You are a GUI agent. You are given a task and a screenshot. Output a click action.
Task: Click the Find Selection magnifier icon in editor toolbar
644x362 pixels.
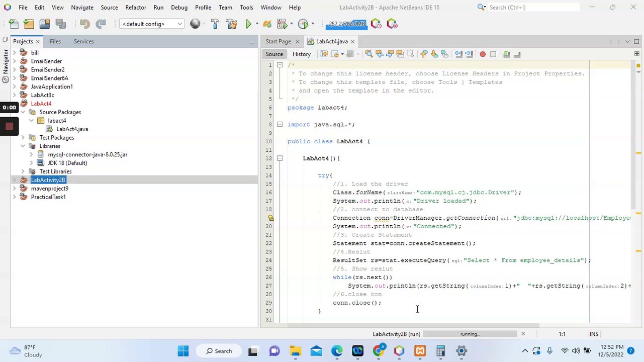coord(369,54)
